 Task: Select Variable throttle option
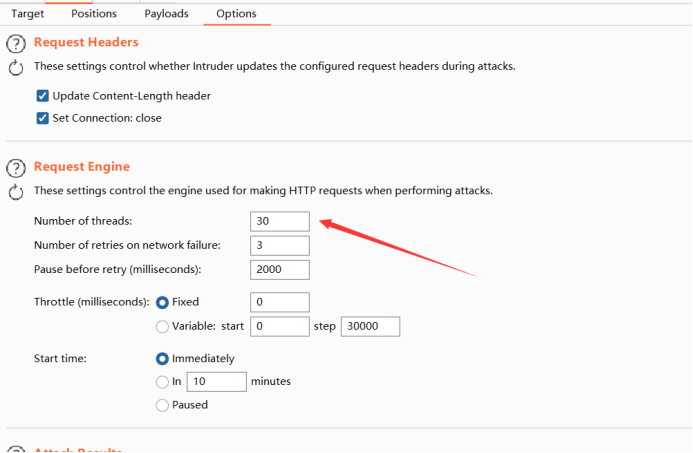(162, 326)
